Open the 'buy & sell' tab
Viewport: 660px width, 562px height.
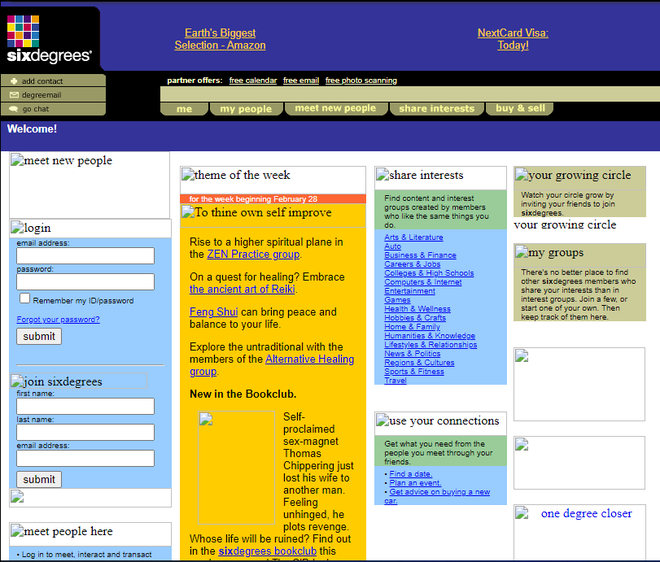tap(520, 108)
